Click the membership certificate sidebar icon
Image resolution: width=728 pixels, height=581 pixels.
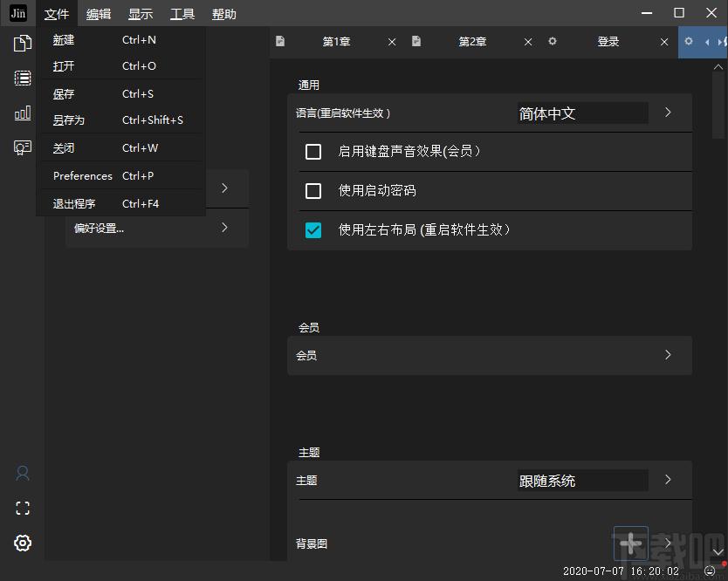[22, 147]
